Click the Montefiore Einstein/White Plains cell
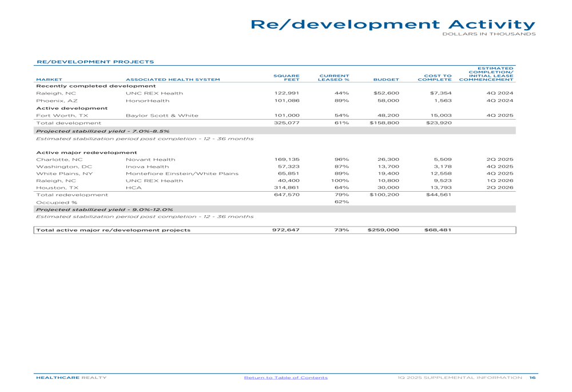Image resolution: width=572 pixels, height=392 pixels. pos(182,174)
